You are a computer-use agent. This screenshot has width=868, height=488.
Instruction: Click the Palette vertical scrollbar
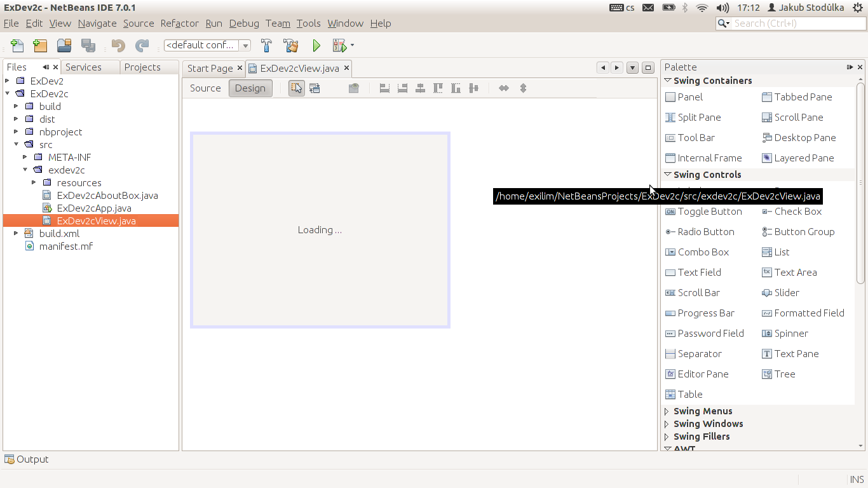point(860,183)
